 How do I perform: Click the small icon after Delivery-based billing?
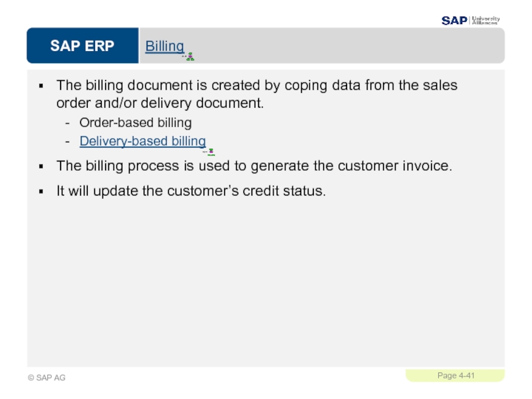click(x=209, y=152)
